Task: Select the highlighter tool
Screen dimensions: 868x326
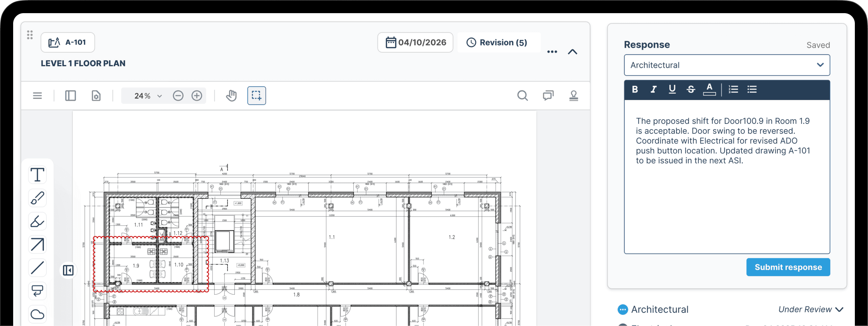Action: (x=37, y=221)
